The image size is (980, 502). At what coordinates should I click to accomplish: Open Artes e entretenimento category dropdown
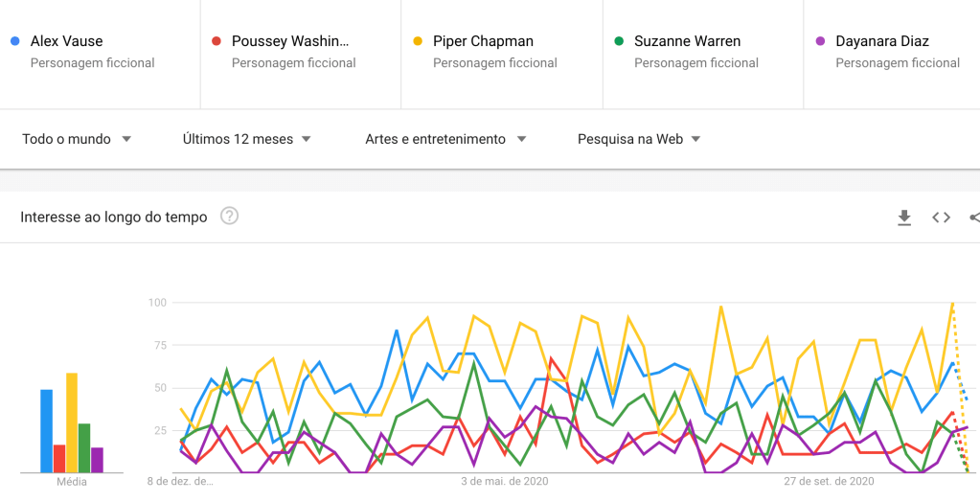click(x=445, y=139)
